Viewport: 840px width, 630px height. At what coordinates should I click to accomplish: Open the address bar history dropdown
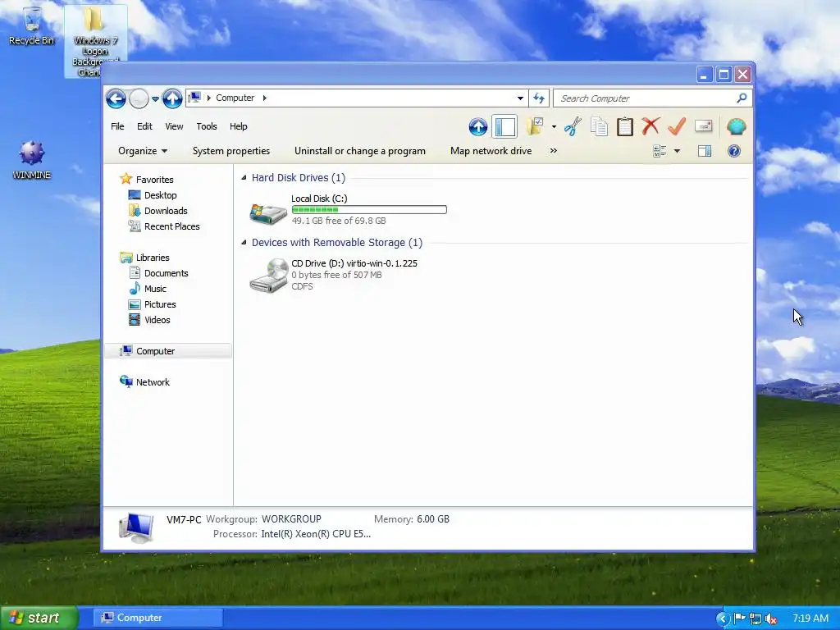(x=519, y=98)
